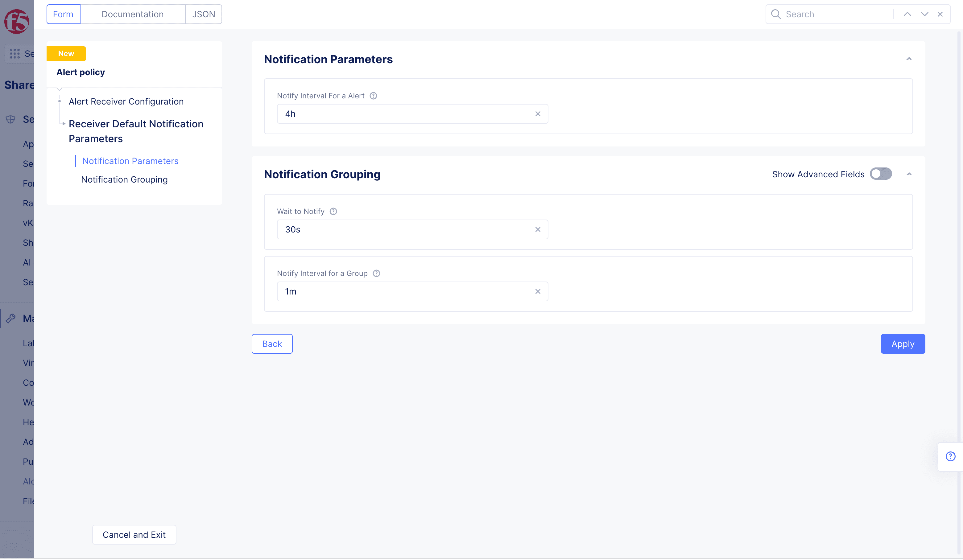Clear the 1m group interval value

[538, 291]
